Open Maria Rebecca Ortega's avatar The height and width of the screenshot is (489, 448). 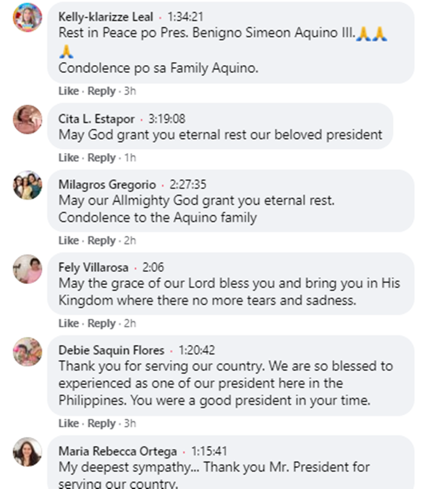click(x=27, y=451)
